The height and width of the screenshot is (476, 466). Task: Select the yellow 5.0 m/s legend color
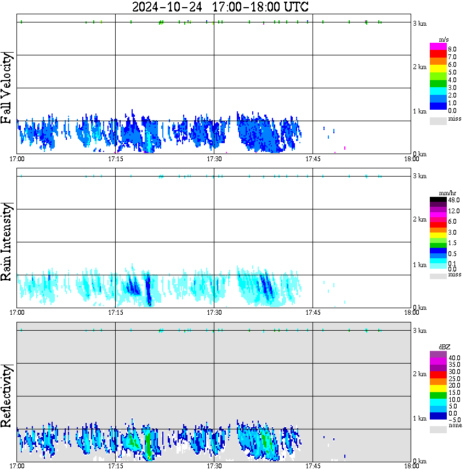pos(438,69)
